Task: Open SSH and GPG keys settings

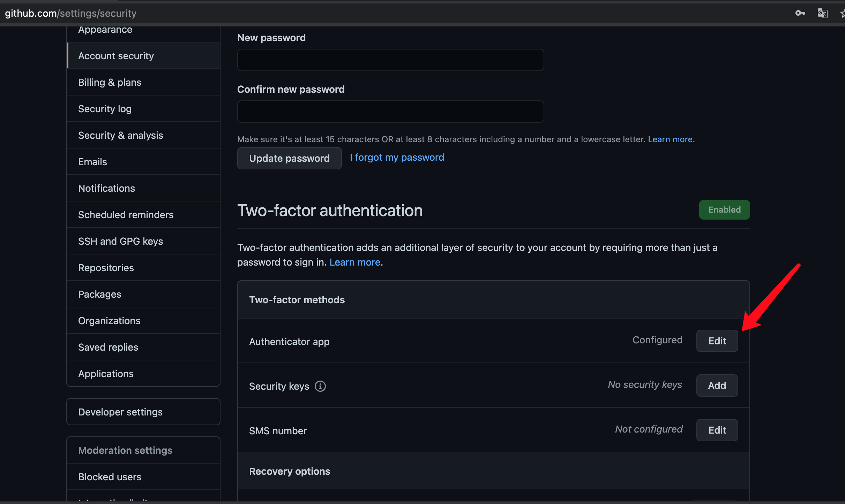Action: (x=120, y=241)
